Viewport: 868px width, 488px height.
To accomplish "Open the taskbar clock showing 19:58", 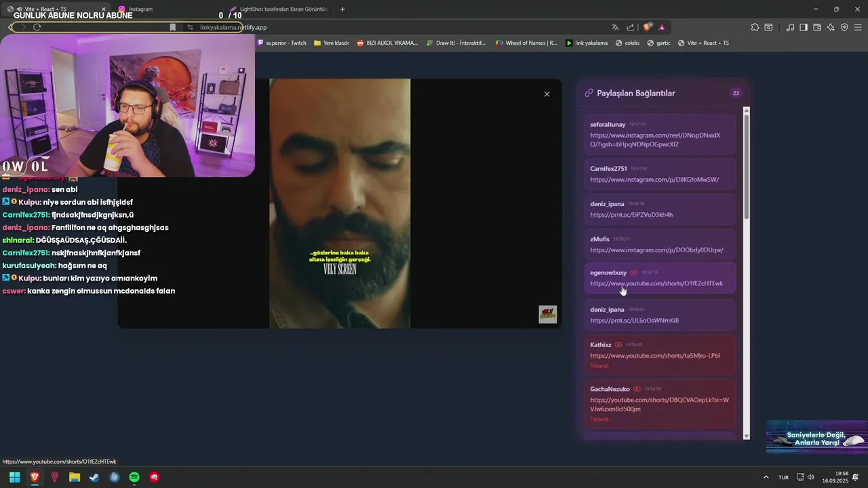I will click(x=835, y=477).
